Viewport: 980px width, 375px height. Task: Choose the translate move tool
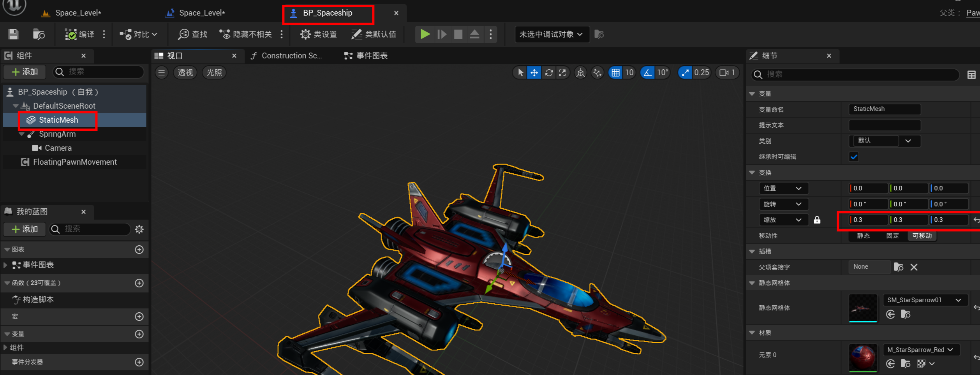(x=534, y=72)
